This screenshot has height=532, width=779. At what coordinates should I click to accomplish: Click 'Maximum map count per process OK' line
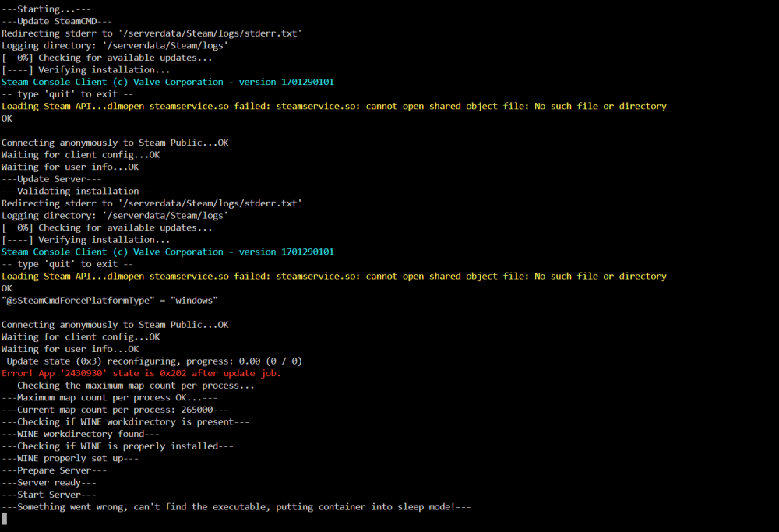click(x=109, y=397)
